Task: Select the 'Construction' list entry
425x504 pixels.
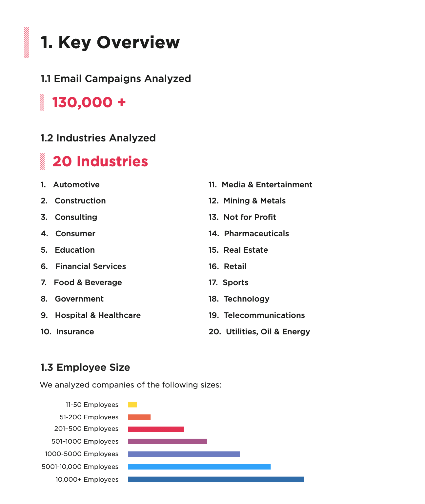Action: 80,201
